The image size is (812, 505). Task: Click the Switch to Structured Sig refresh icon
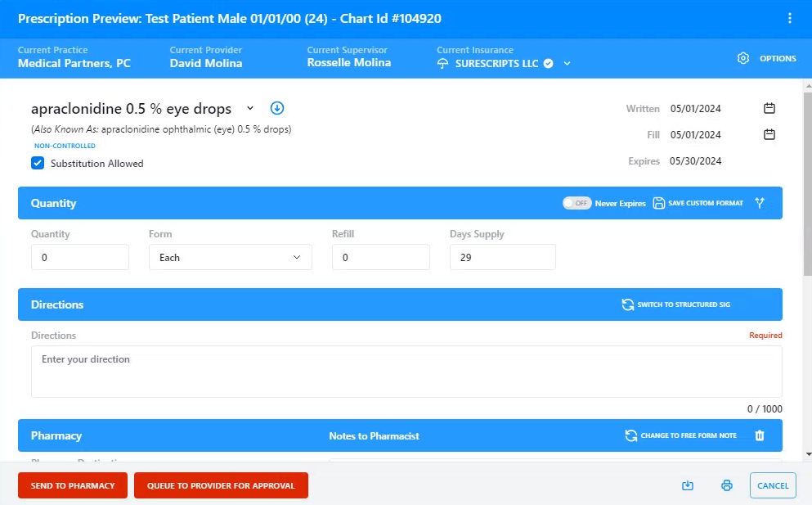tap(628, 304)
